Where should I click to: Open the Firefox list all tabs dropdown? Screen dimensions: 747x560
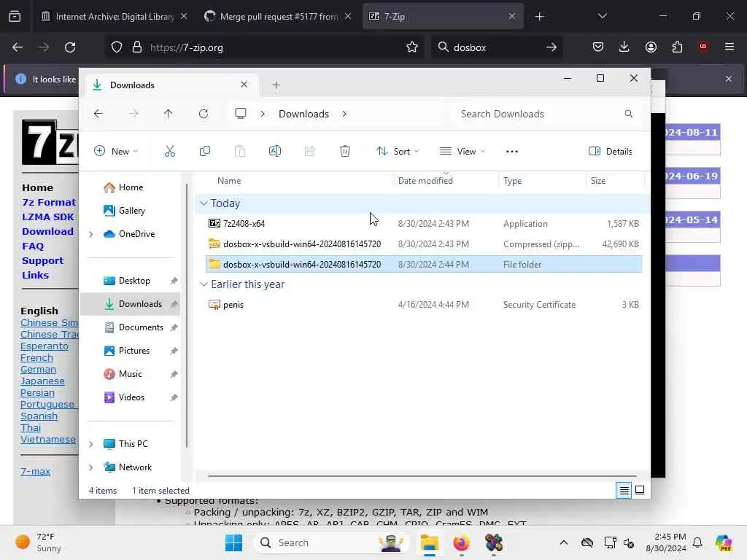coord(602,17)
